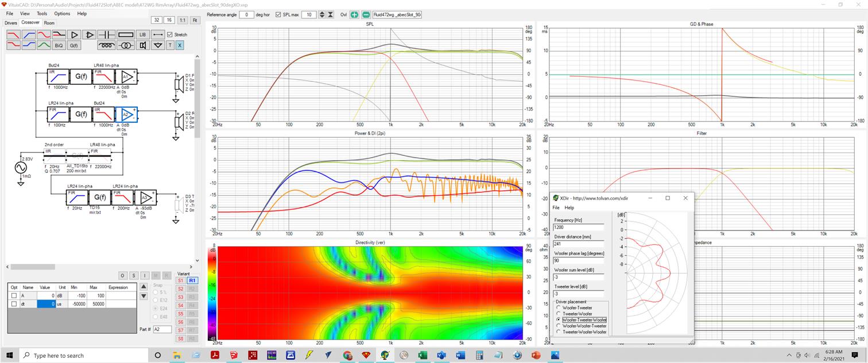Add an op-amp block with inputs
868x363 pixels.
click(89, 34)
